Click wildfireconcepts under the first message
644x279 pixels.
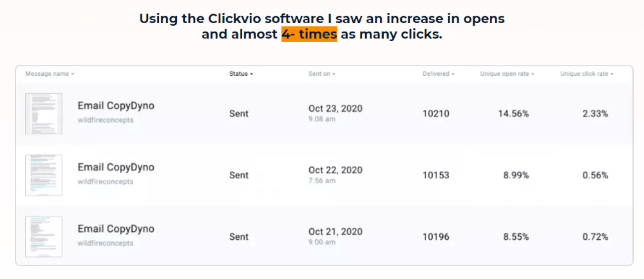pyautogui.click(x=106, y=120)
